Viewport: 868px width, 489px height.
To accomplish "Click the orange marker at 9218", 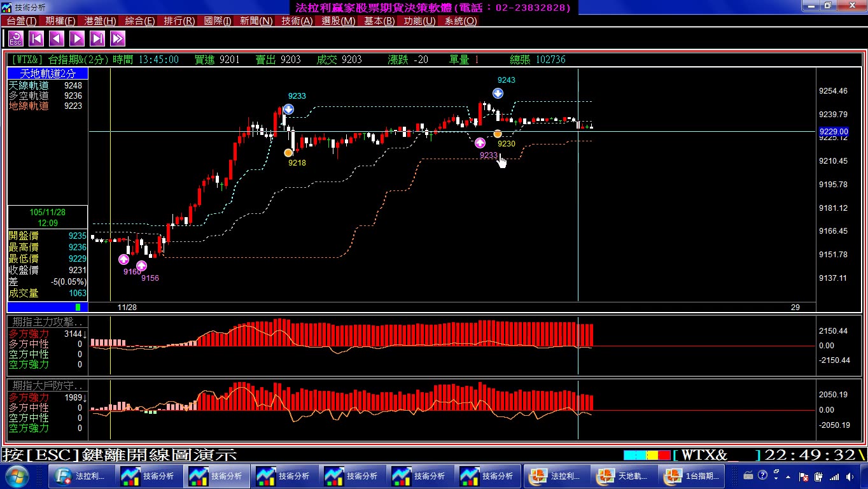I will [288, 153].
